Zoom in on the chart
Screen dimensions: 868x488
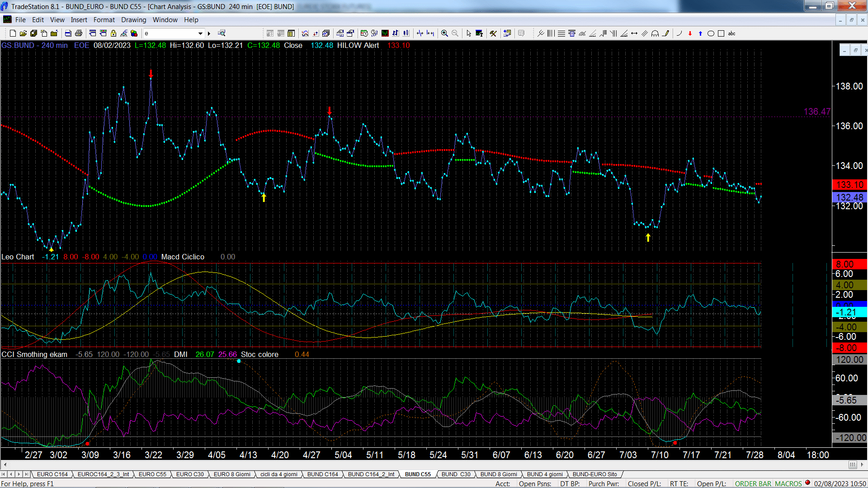coord(444,33)
